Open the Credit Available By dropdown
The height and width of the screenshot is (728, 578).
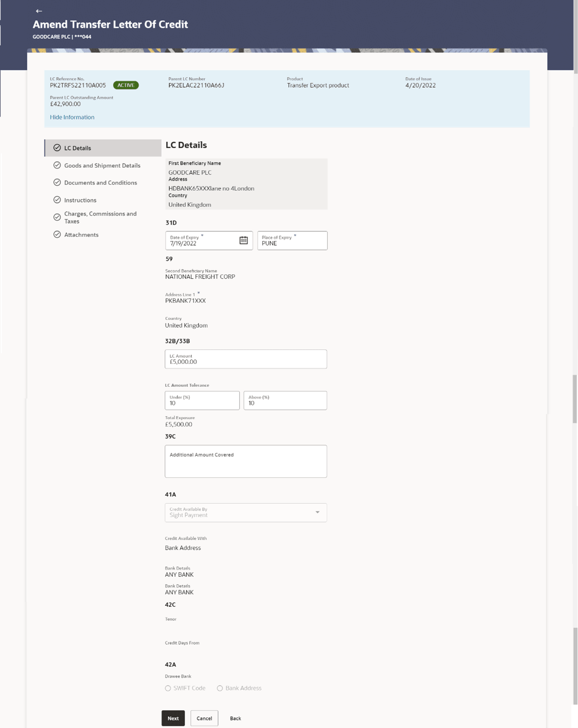[x=317, y=512]
